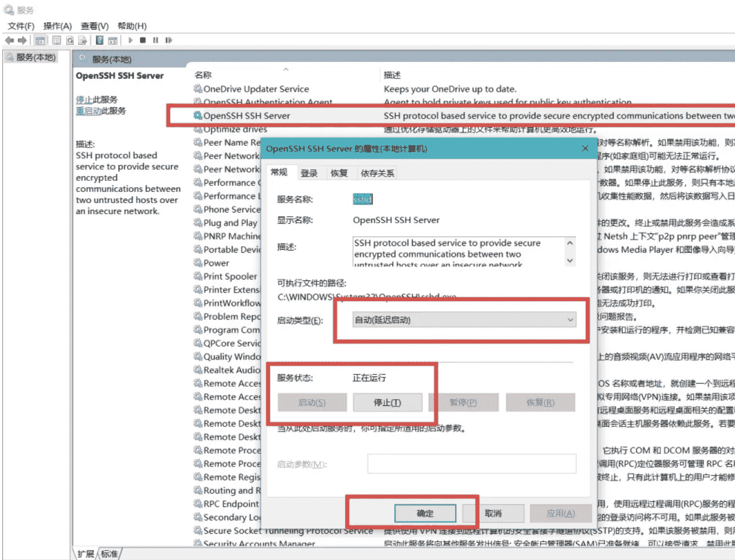Click the Export List toolbar icon

(82, 40)
